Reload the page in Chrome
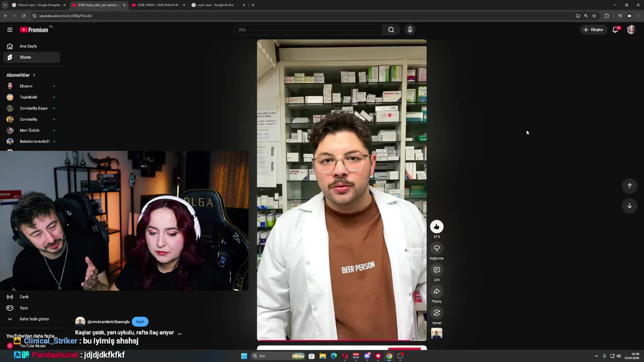The width and height of the screenshot is (644, 362). 23,16
